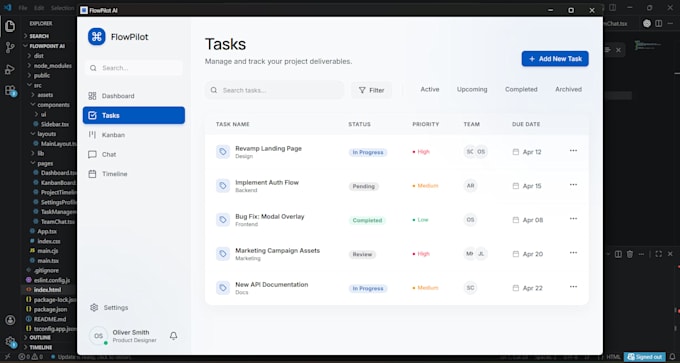Click the tag icon of Revamp Landing Page
The height and width of the screenshot is (363, 680).
pyautogui.click(x=223, y=152)
